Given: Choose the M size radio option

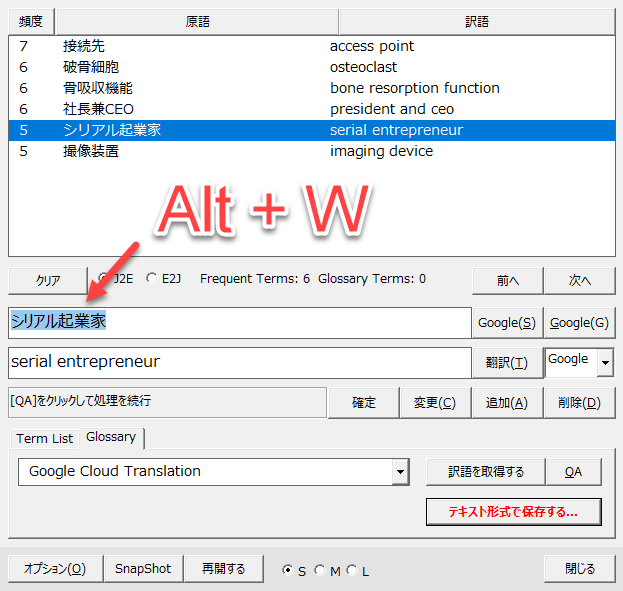Looking at the screenshot, I should pos(319,570).
